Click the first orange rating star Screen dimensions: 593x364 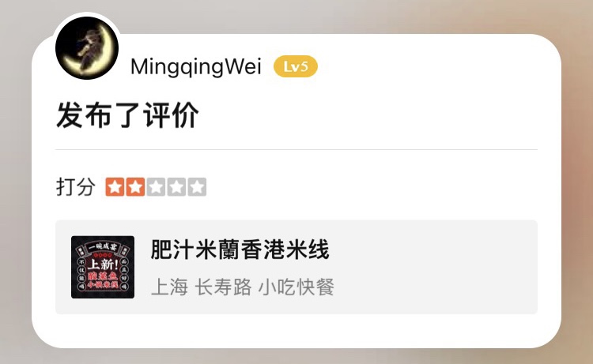click(x=115, y=187)
